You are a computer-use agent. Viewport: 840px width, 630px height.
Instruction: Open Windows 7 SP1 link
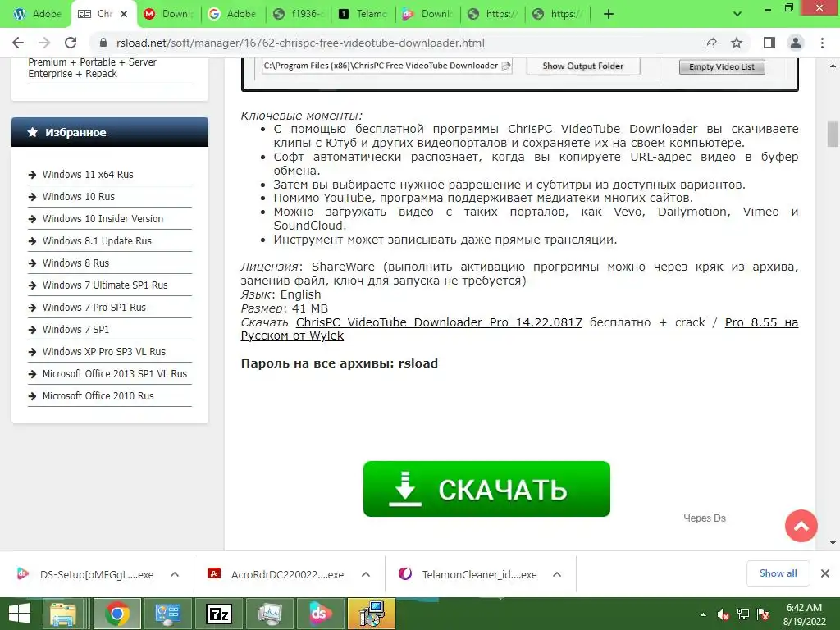[x=75, y=329]
